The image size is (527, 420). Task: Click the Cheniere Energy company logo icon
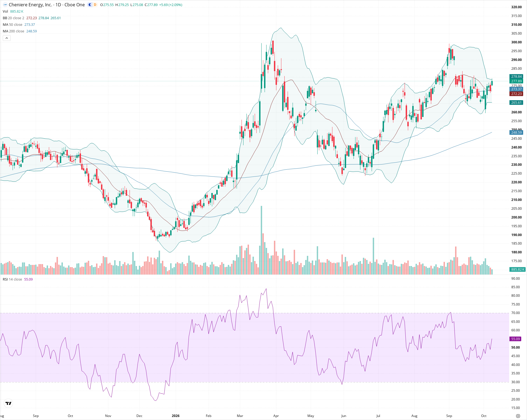[5, 5]
